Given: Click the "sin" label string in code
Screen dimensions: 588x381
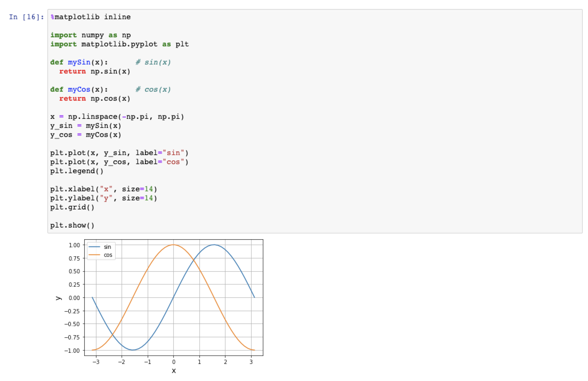Looking at the screenshot, I should (x=173, y=153).
